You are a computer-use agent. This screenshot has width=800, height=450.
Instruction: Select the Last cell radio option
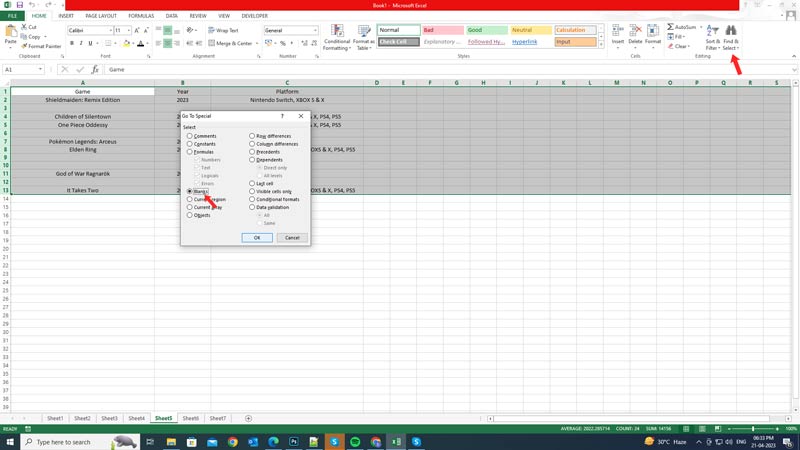tap(252, 183)
